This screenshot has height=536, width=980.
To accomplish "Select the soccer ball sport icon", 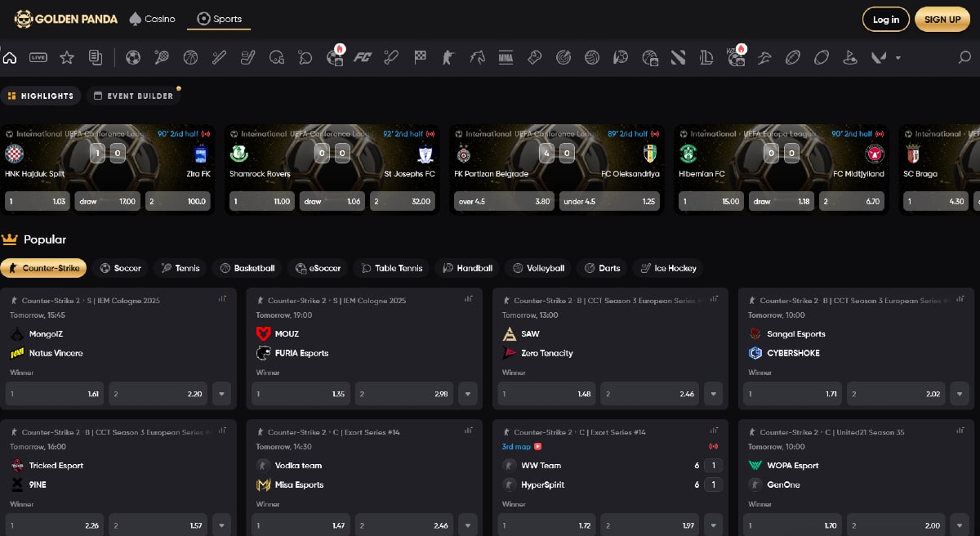I will pos(133,57).
